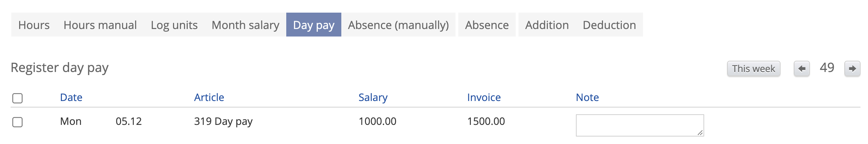Open the Hours tab
The width and height of the screenshot is (868, 144).
[34, 25]
